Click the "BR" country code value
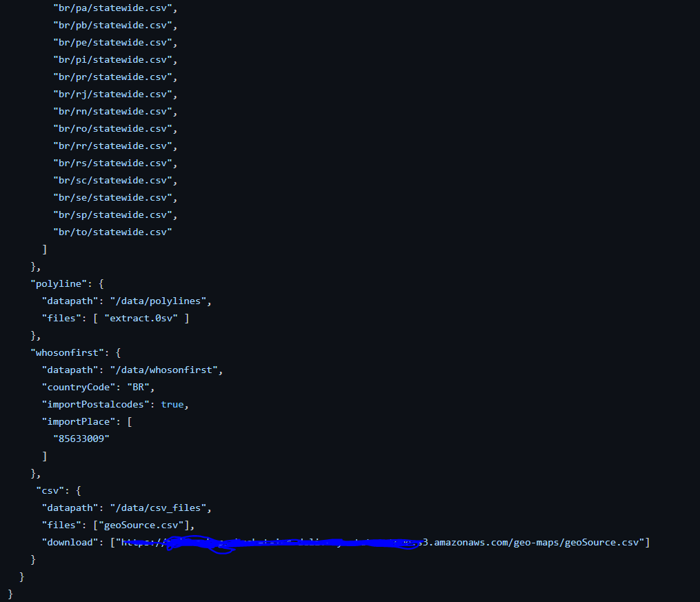This screenshot has width=700, height=602. 139,388
